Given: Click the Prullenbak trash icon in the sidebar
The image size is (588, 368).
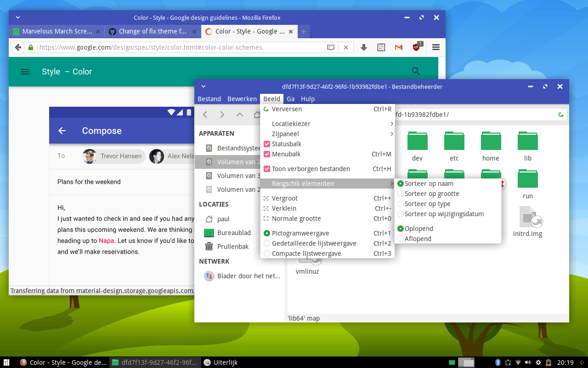Looking at the screenshot, I should pyautogui.click(x=209, y=247).
